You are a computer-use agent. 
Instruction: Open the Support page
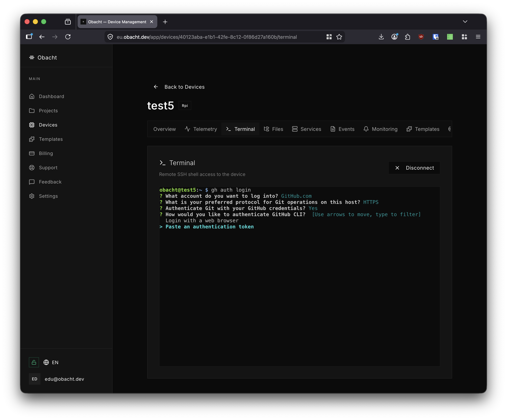[43, 168]
